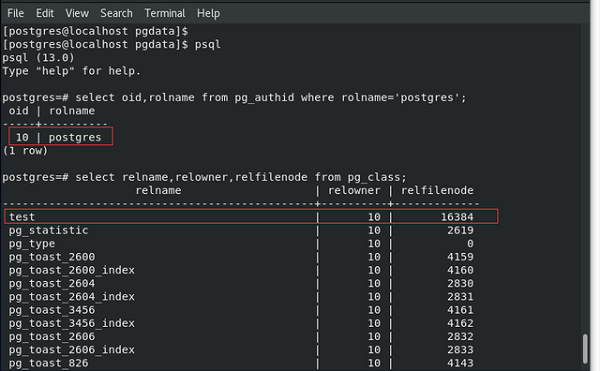Click the 'test' relname row
Viewport: 600px width, 371px height.
(251, 216)
